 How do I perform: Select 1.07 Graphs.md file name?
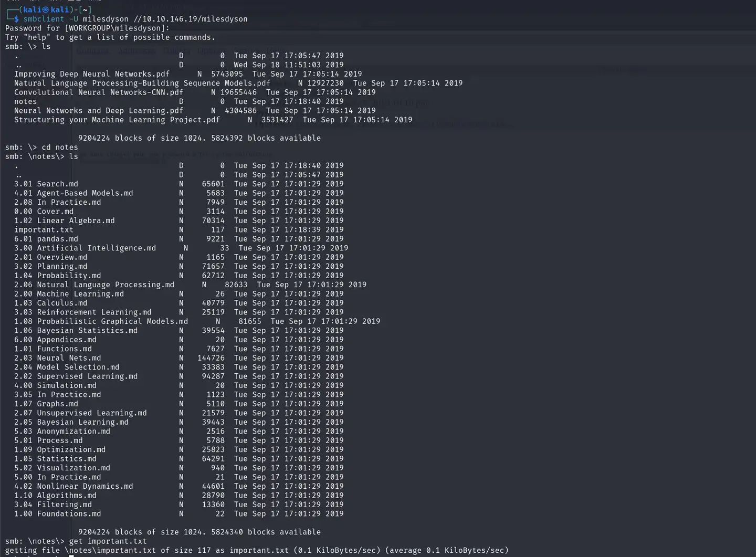(46, 404)
